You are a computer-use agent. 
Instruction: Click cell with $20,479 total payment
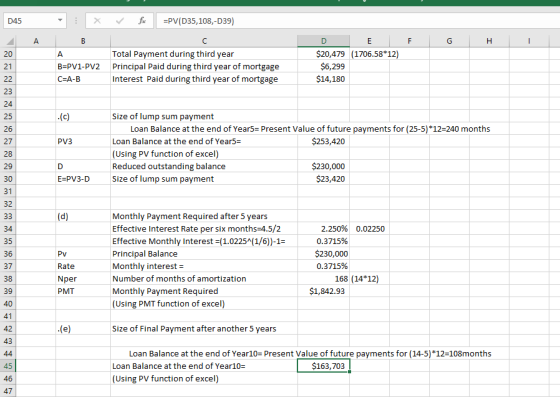click(324, 54)
